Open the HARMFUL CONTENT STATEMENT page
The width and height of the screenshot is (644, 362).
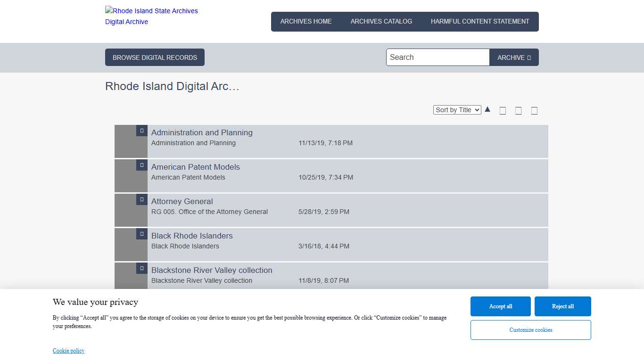tap(479, 21)
